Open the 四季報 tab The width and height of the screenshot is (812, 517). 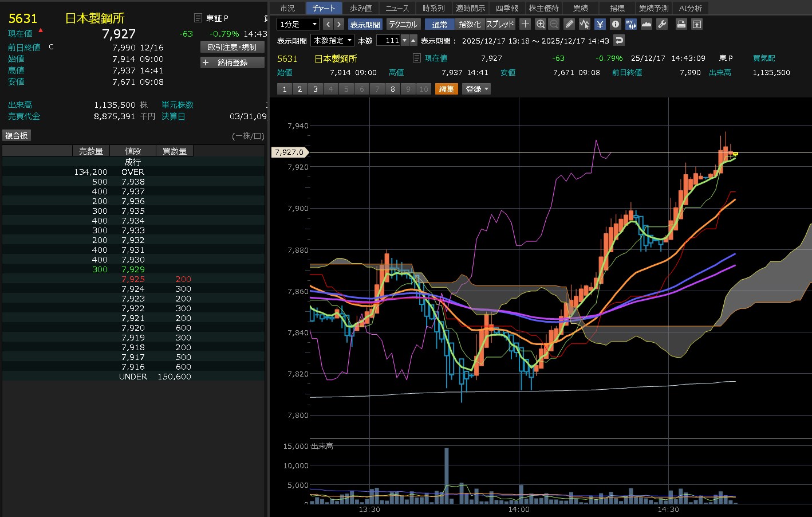pyautogui.click(x=507, y=8)
